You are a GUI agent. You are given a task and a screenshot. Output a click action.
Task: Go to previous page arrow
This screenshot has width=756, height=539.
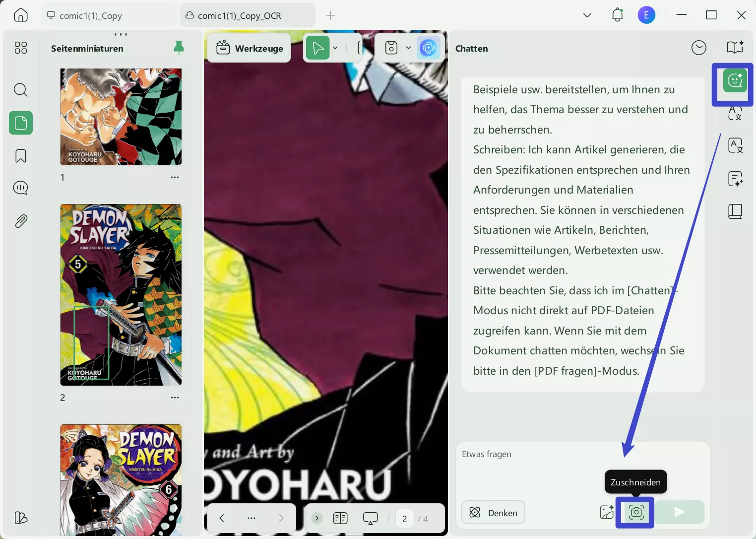(222, 519)
